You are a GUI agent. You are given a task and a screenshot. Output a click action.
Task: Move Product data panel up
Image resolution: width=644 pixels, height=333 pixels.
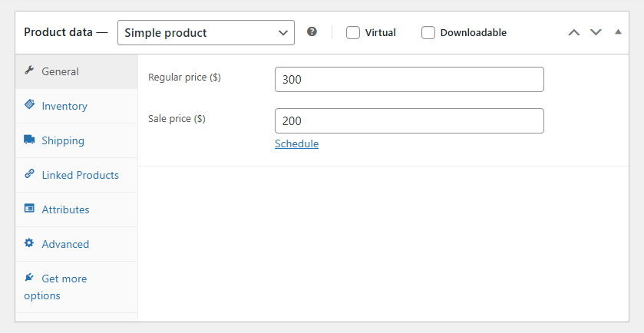(x=573, y=32)
